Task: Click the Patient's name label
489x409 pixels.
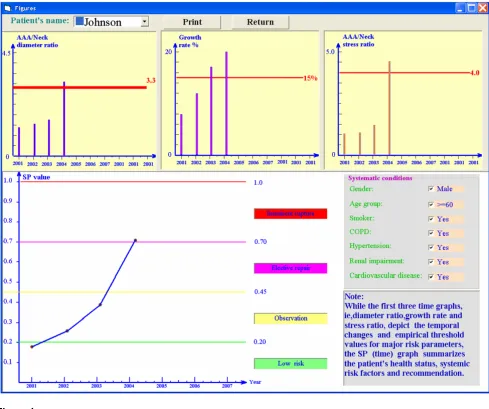Action: (40, 21)
